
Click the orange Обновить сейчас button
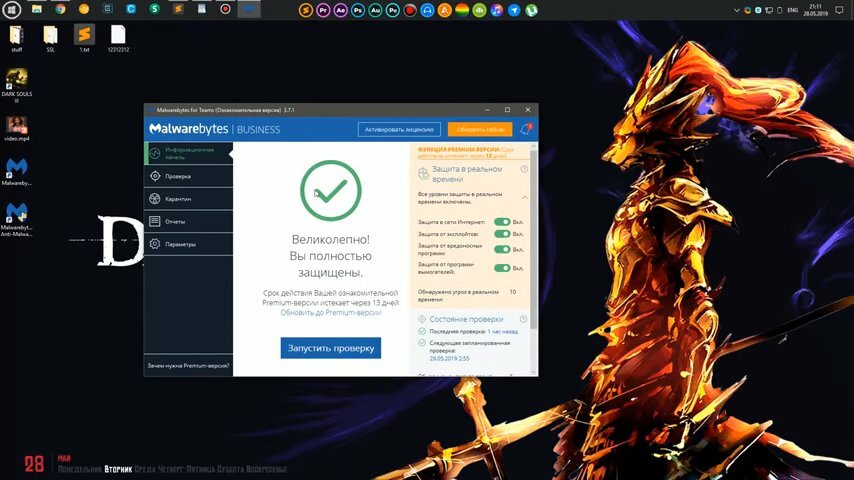click(480, 129)
